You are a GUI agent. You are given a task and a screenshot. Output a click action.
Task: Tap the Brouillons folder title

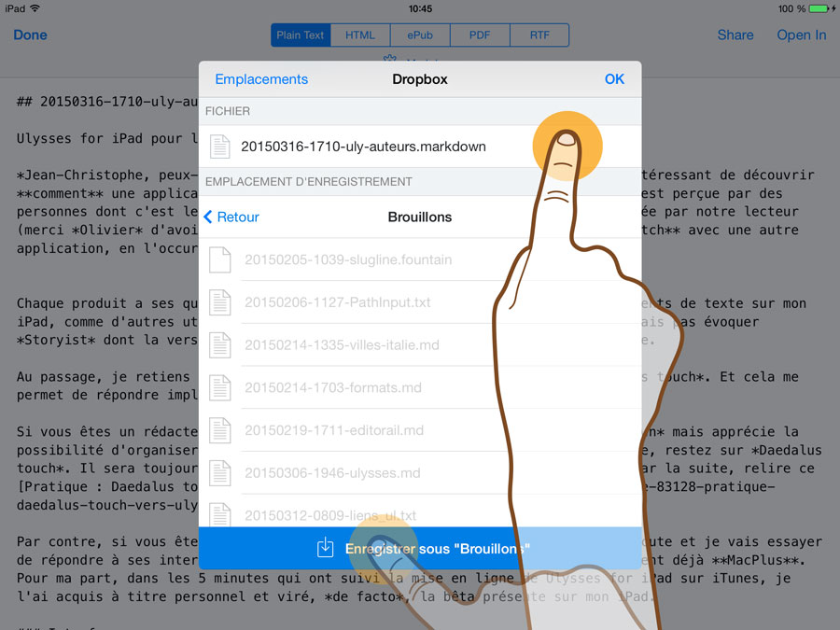420,217
